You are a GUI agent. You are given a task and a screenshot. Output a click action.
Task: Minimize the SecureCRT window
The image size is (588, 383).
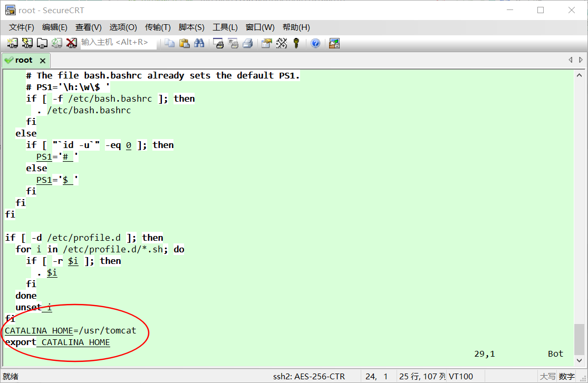click(x=510, y=10)
